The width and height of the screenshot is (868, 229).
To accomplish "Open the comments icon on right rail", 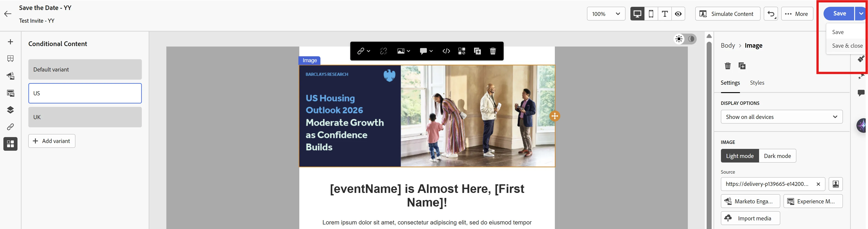I will coord(861,93).
